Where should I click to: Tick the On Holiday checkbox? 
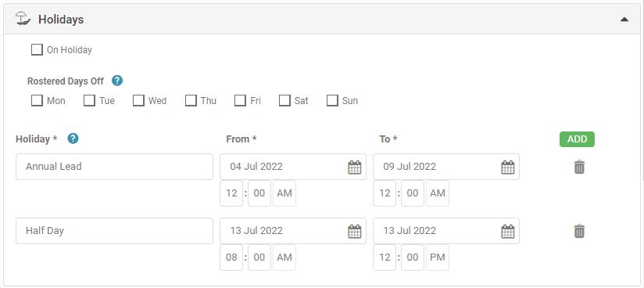[37, 50]
